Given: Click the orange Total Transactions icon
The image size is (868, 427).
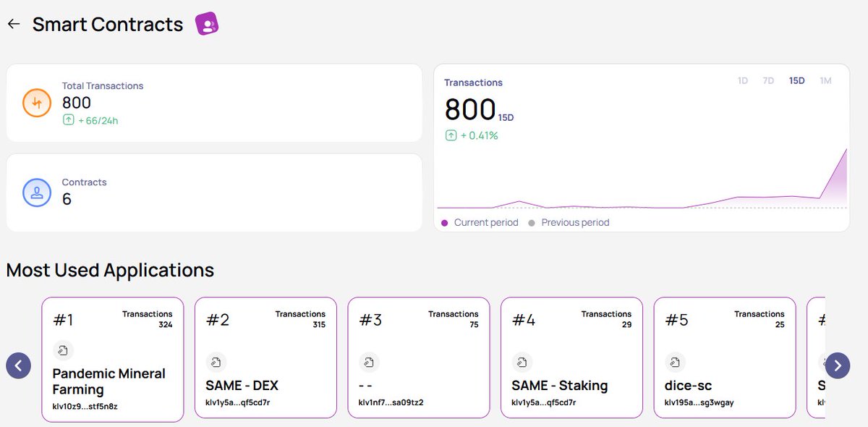Looking at the screenshot, I should click(x=37, y=103).
